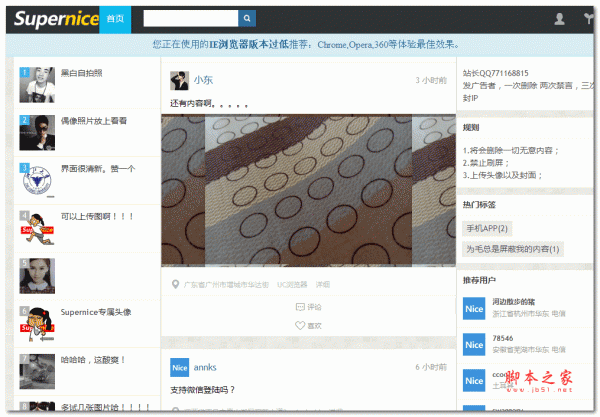The height and width of the screenshot is (417, 600).
Task: Open 黑白自拍照 post title
Action: pos(82,73)
